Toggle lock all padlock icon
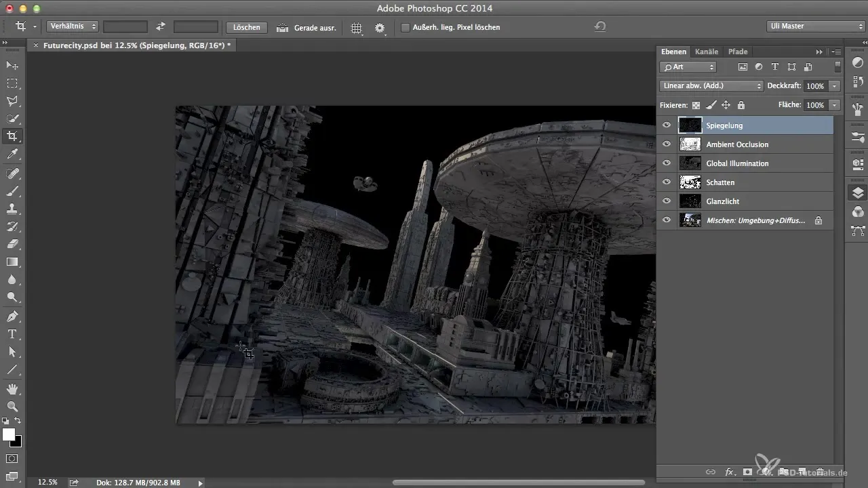Image resolution: width=868 pixels, height=488 pixels. [741, 105]
